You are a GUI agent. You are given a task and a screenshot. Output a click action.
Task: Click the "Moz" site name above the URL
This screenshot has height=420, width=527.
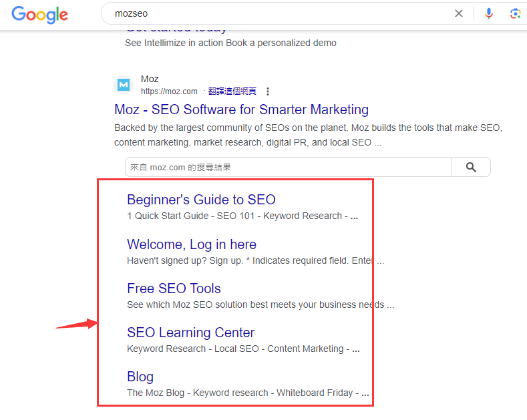tap(150, 79)
